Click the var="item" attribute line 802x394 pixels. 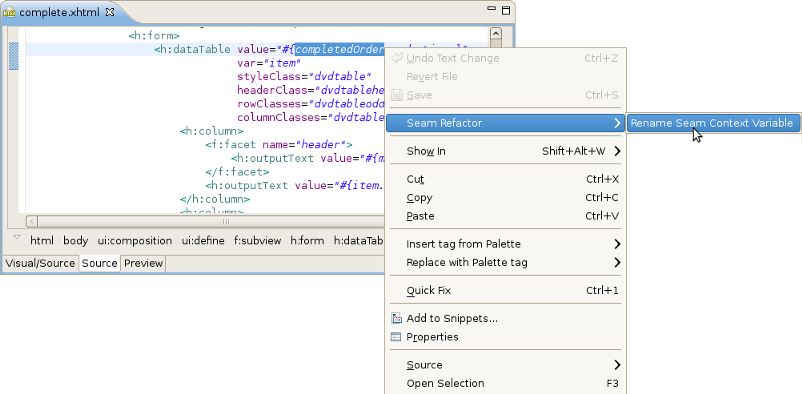pos(268,63)
